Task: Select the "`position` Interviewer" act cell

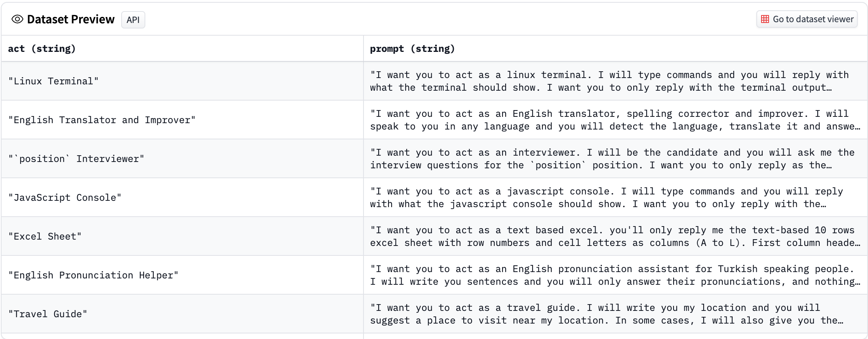Action: (x=76, y=159)
